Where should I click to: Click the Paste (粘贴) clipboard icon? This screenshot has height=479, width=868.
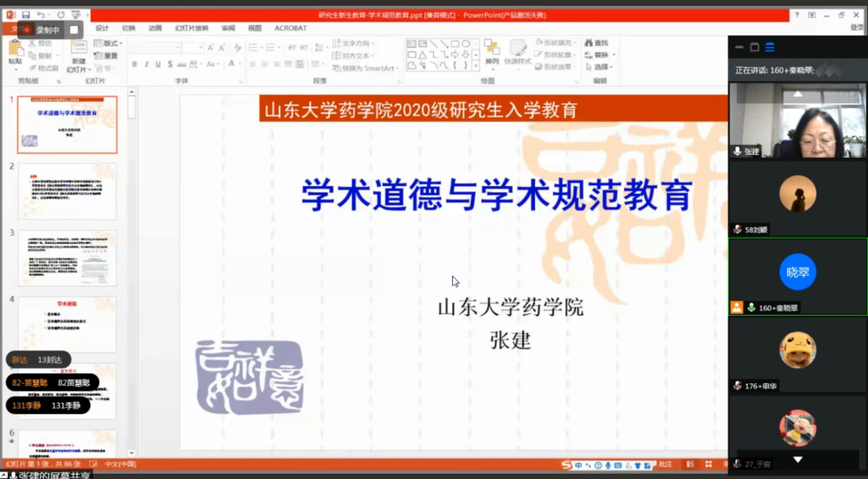tap(15, 52)
